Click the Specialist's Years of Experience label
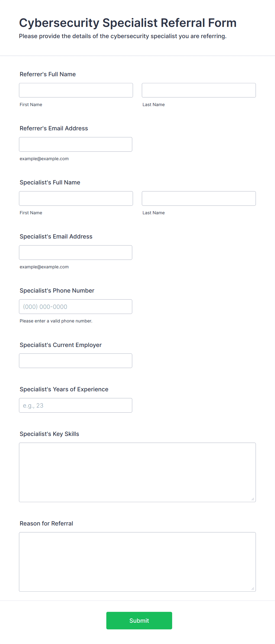275x644 pixels. [x=64, y=389]
